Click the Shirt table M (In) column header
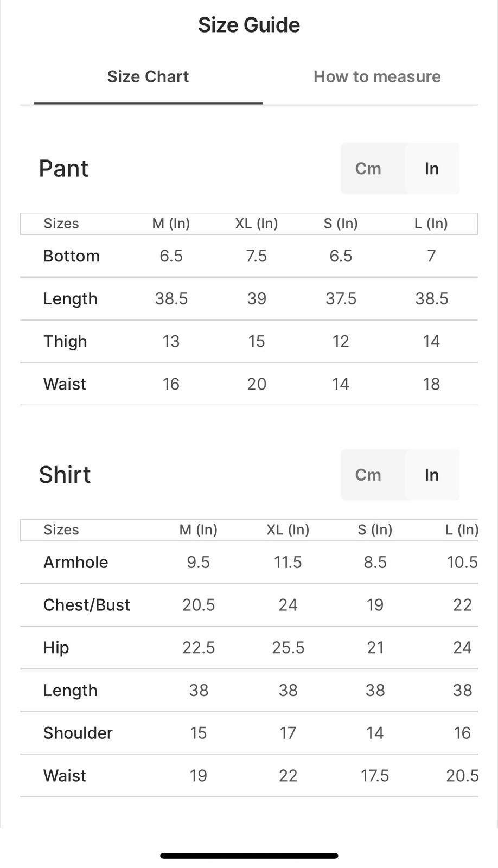Viewport: 498px width, 868px height. pyautogui.click(x=199, y=529)
